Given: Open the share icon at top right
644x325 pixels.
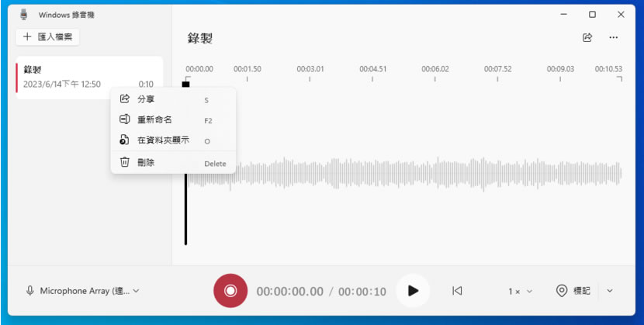Looking at the screenshot, I should click(587, 38).
